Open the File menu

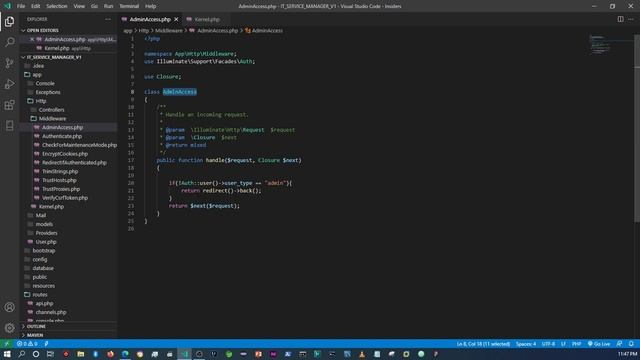(21, 6)
